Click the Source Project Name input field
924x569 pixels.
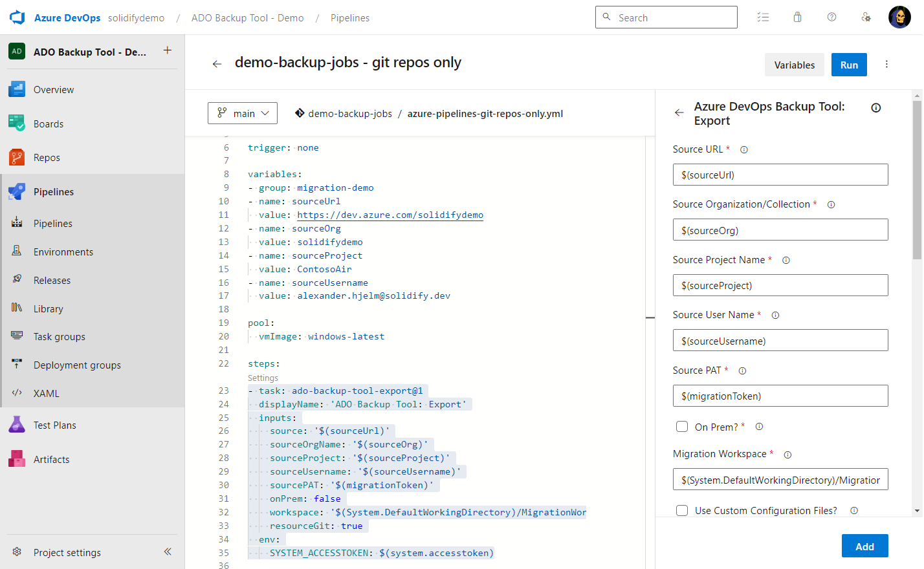(x=780, y=285)
